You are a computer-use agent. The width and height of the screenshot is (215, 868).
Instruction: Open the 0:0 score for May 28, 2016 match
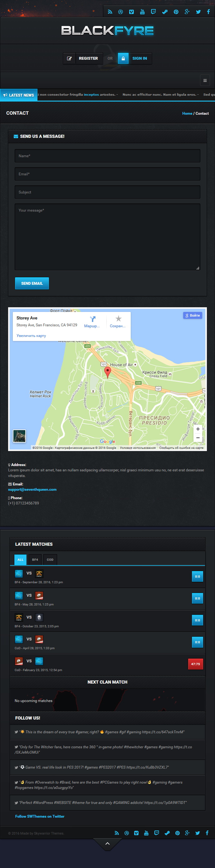point(198,599)
